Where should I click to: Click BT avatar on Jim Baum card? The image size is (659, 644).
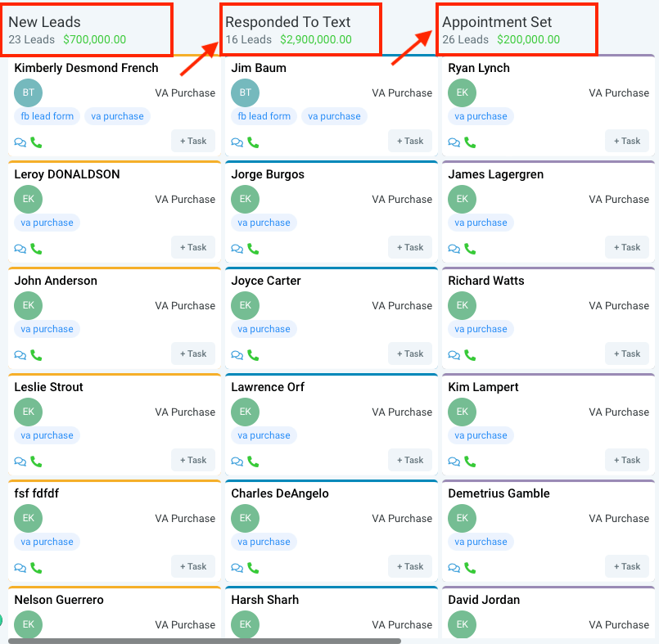(245, 92)
